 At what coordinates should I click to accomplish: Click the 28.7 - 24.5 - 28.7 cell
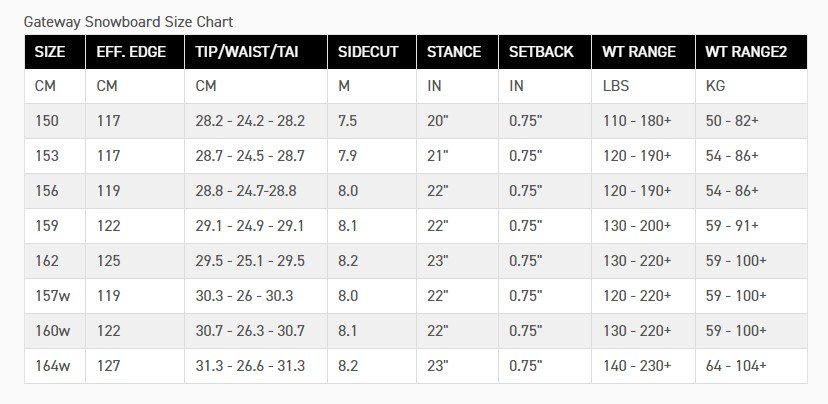point(256,156)
